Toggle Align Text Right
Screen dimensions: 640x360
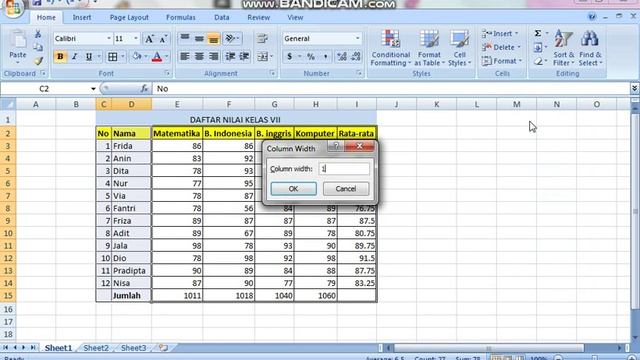213,56
